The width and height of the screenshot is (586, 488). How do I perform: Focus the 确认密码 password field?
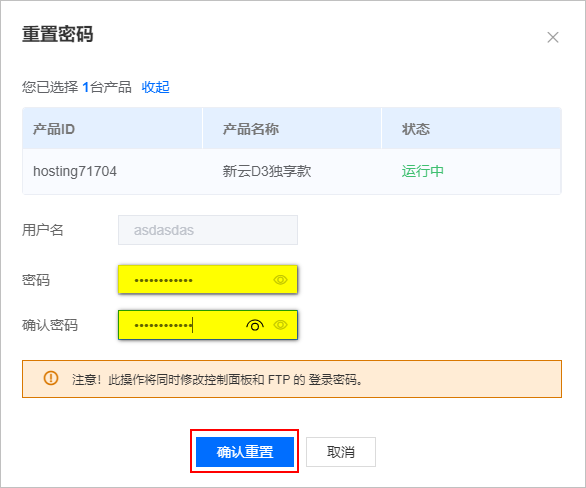coord(208,325)
